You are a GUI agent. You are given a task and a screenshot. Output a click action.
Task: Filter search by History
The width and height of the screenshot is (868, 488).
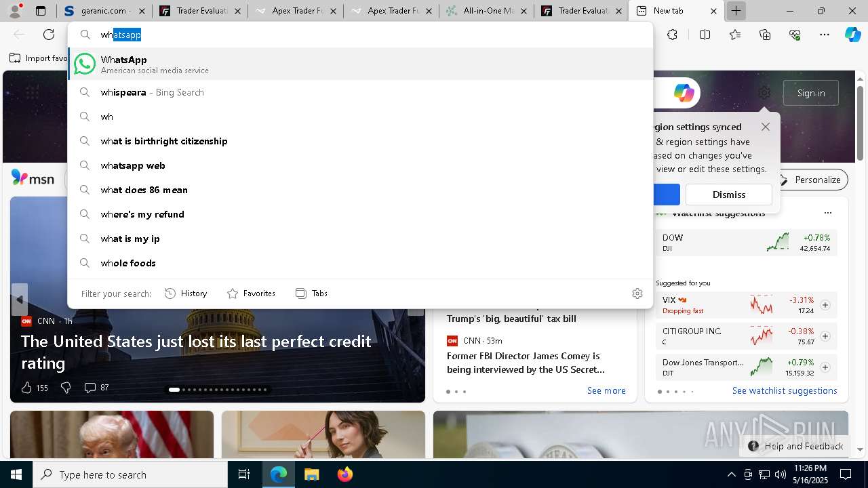tap(186, 293)
